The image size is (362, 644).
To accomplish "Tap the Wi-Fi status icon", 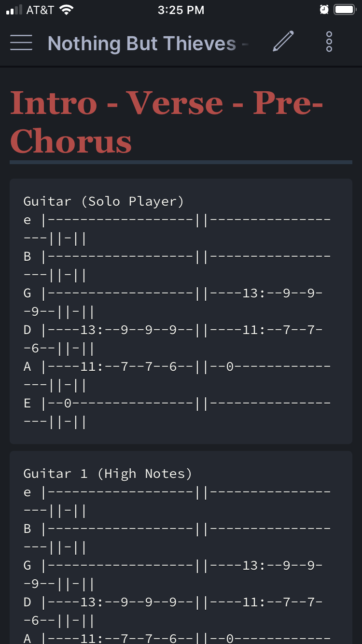I will tap(66, 10).
